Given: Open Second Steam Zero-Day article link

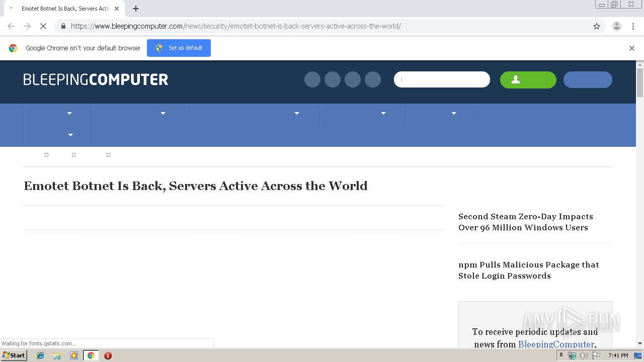Looking at the screenshot, I should (526, 222).
